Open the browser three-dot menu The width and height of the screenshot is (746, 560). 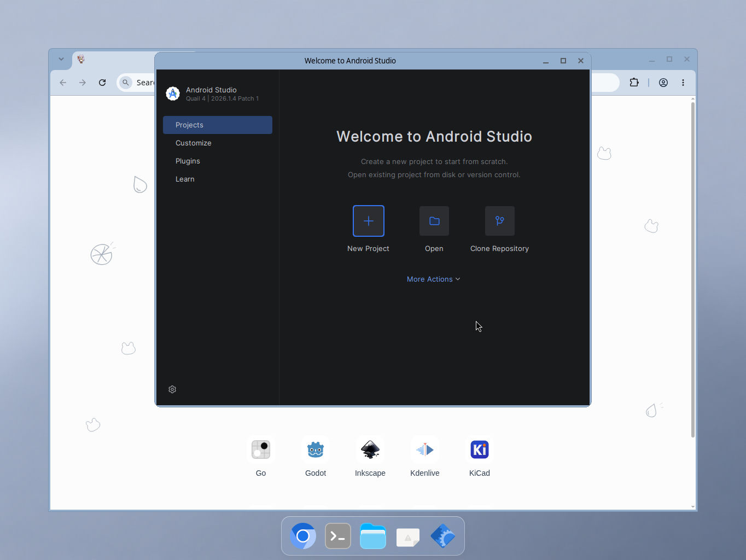coord(683,83)
